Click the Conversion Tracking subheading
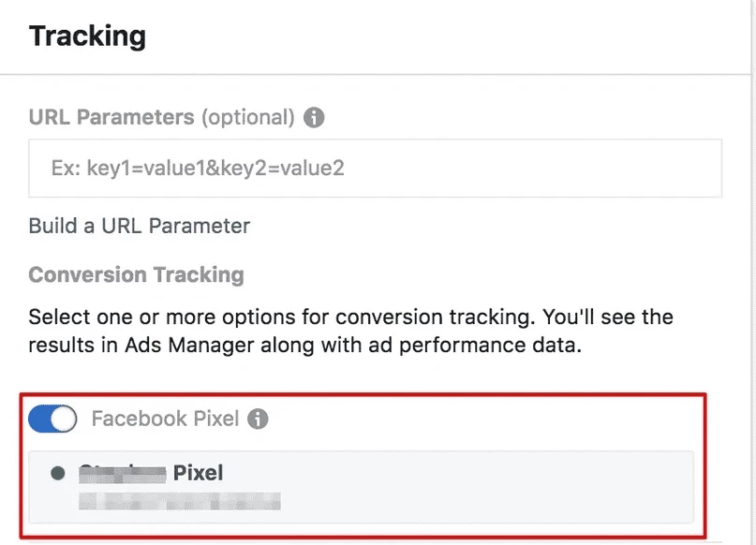Viewport: 756px width, 545px height. (x=137, y=274)
